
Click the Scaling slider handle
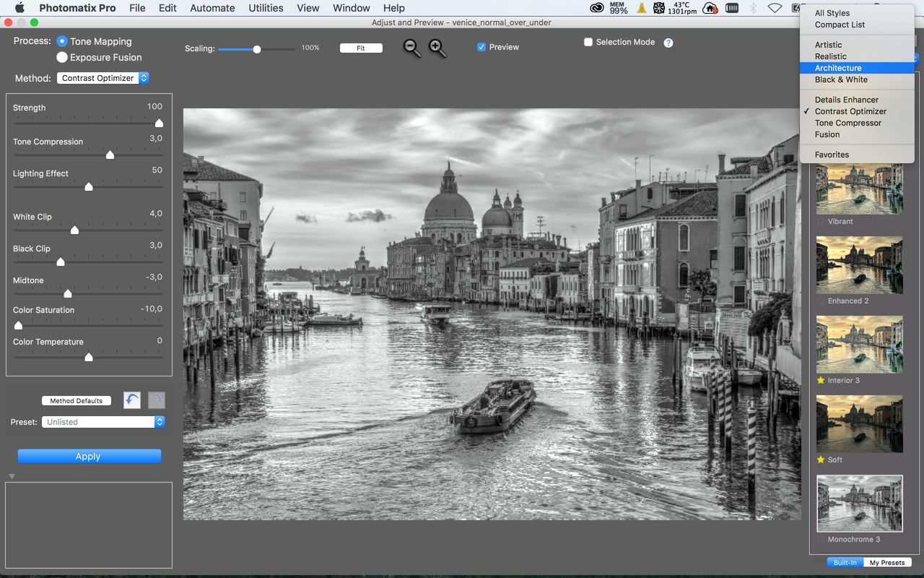[257, 49]
